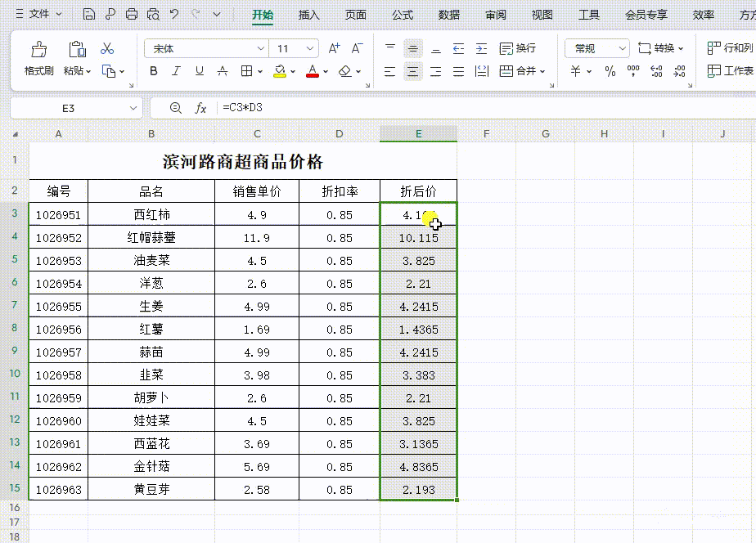This screenshot has width=756, height=543.
Task: Click the borders grid icon
Action: click(246, 71)
